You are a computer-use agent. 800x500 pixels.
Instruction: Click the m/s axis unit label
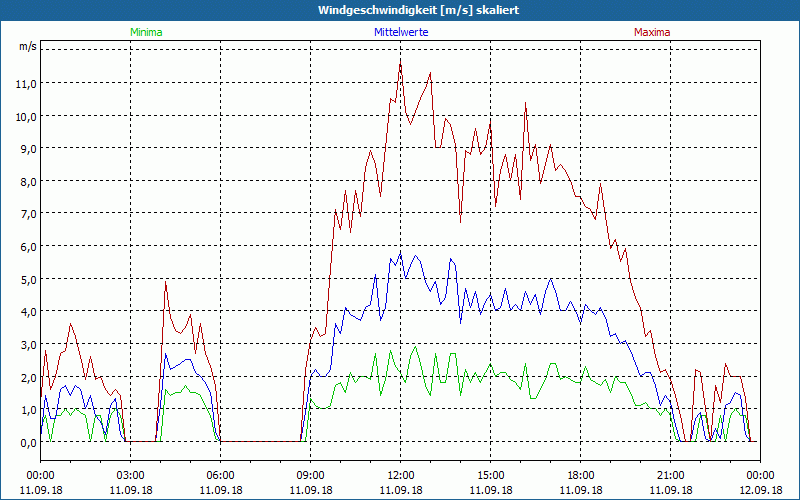click(28, 46)
